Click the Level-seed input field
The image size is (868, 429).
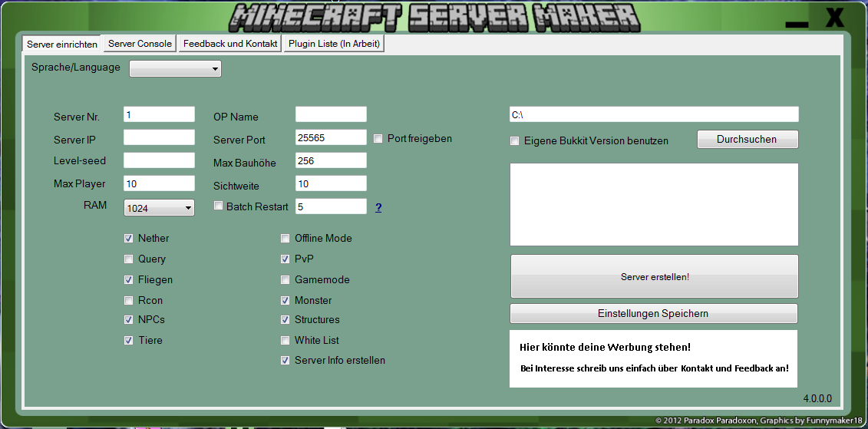pos(160,160)
